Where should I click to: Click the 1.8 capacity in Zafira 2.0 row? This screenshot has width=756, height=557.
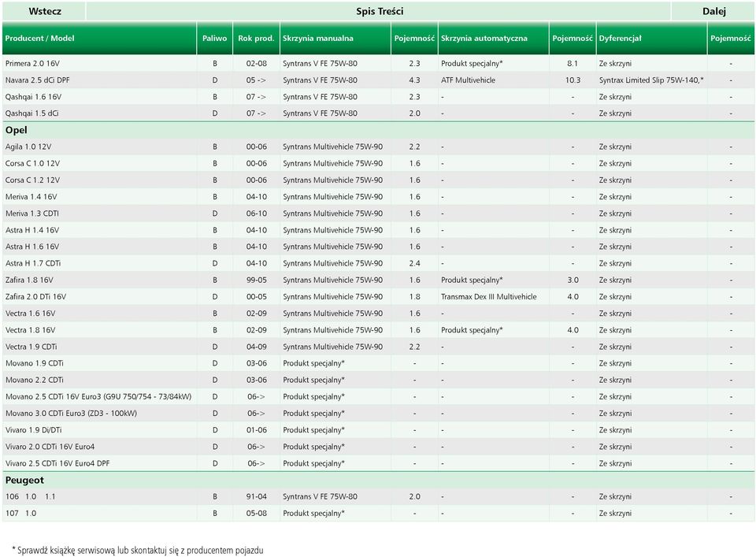[x=415, y=296]
